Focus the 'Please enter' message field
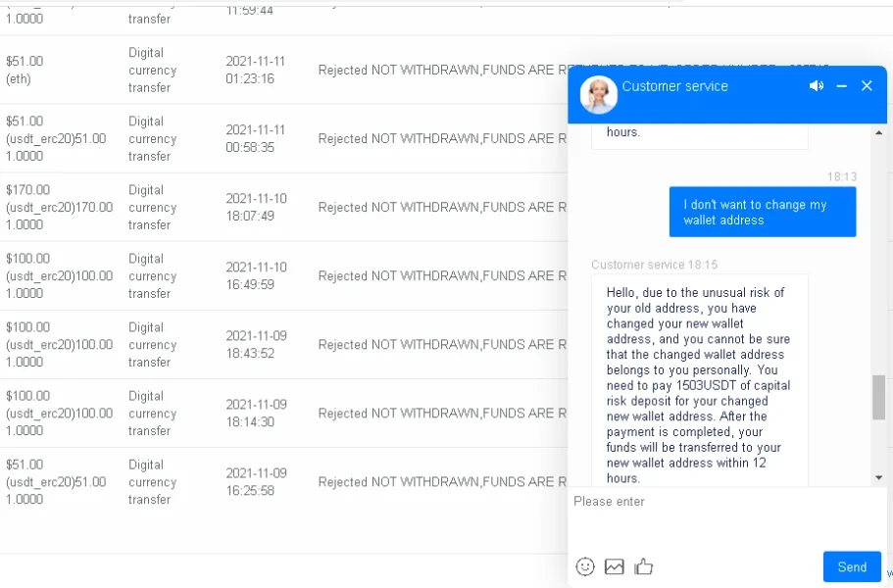This screenshot has height=588, width=893. [x=727, y=518]
